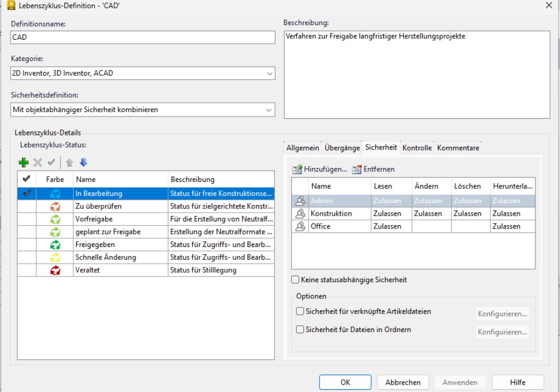The image size is (560, 392).
Task: Click the Entfernen button
Action: (374, 169)
